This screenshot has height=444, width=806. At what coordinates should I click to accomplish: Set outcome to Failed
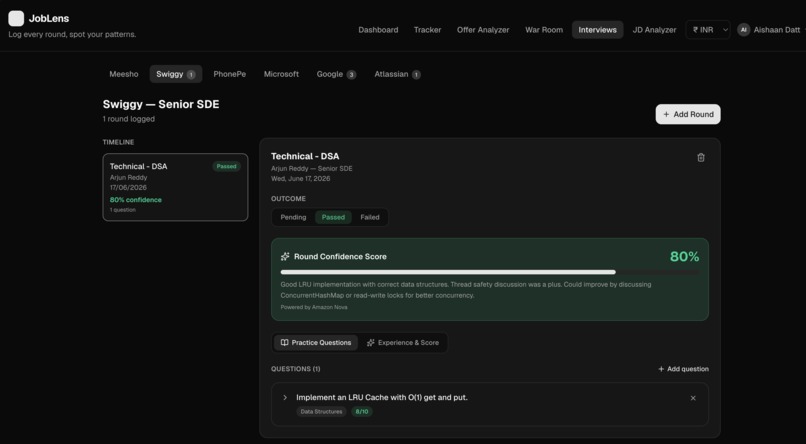pos(370,217)
